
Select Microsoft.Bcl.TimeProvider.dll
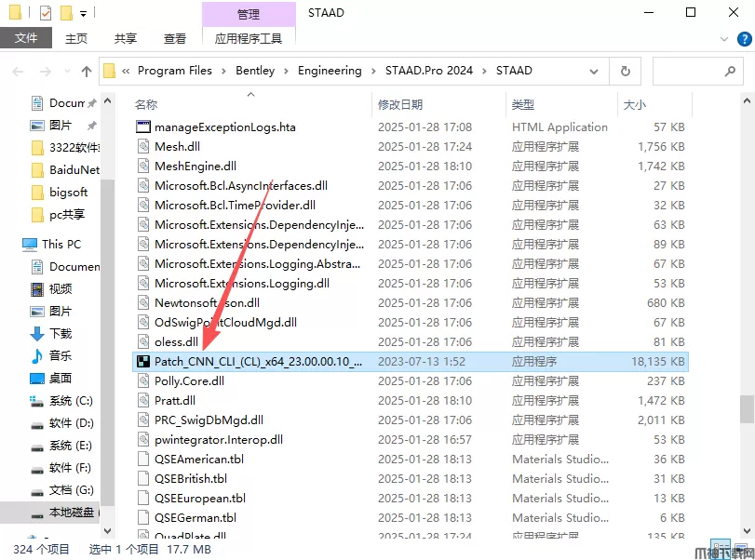pyautogui.click(x=235, y=205)
